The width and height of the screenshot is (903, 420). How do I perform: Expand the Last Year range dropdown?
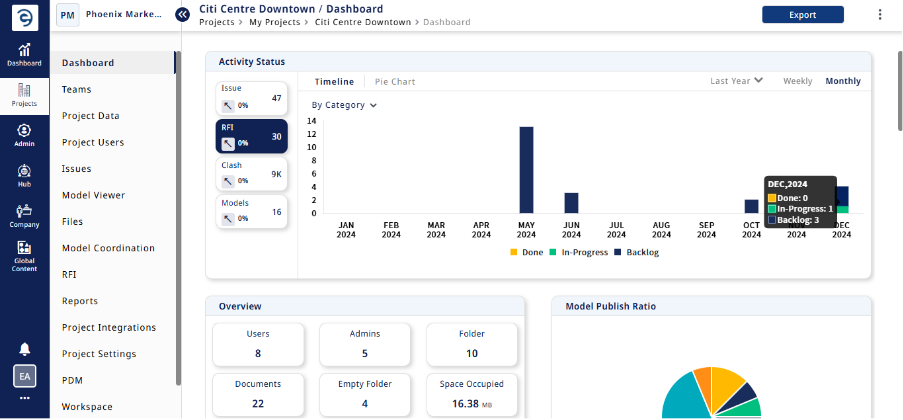pyautogui.click(x=736, y=81)
